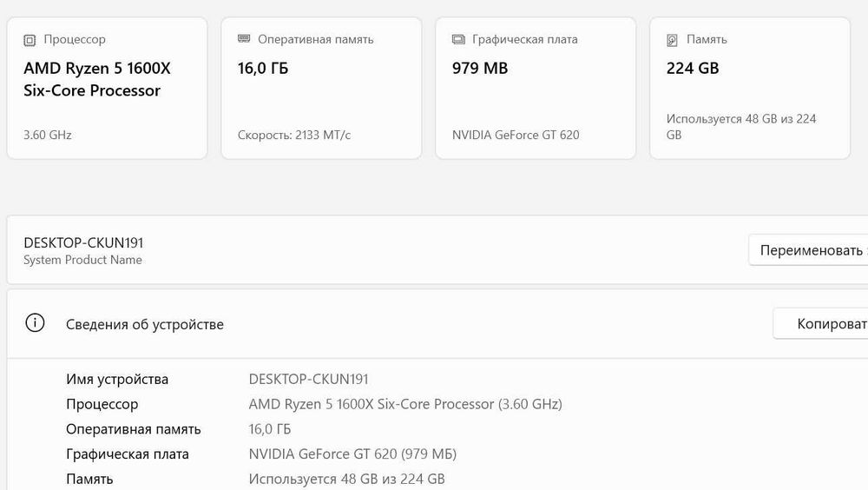The image size is (868, 490).
Task: Open the Процессор card
Action: [x=108, y=88]
